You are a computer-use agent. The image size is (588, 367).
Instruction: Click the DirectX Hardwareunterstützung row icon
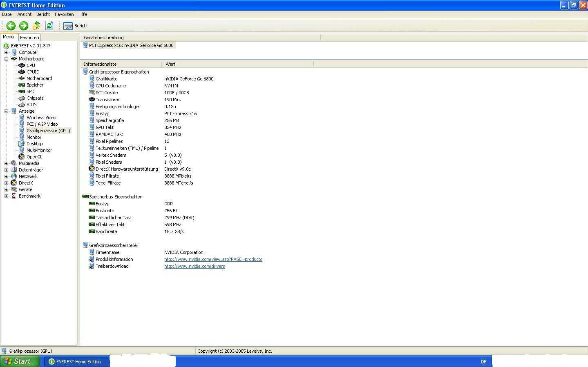click(x=92, y=169)
